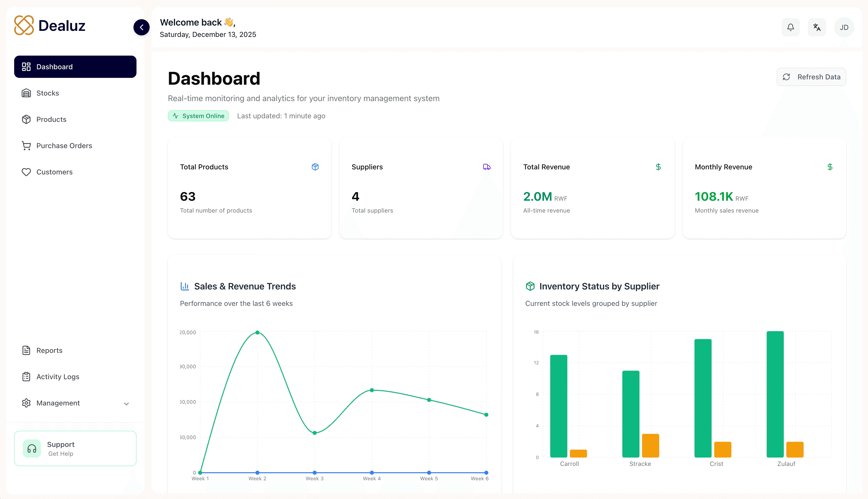868x499 pixels.
Task: Select the Week 2 peak data point
Action: point(257,332)
